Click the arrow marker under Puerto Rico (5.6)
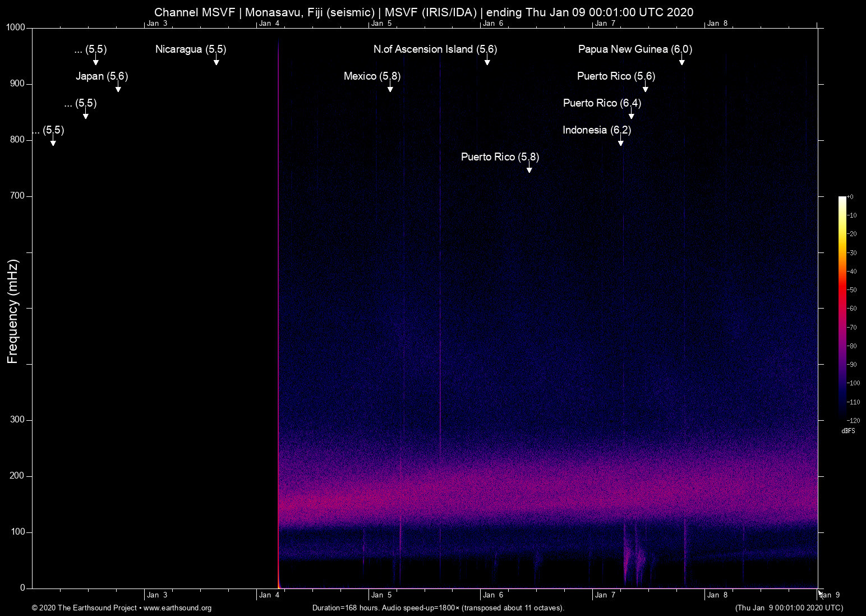The height and width of the screenshot is (616, 866). coord(646,87)
